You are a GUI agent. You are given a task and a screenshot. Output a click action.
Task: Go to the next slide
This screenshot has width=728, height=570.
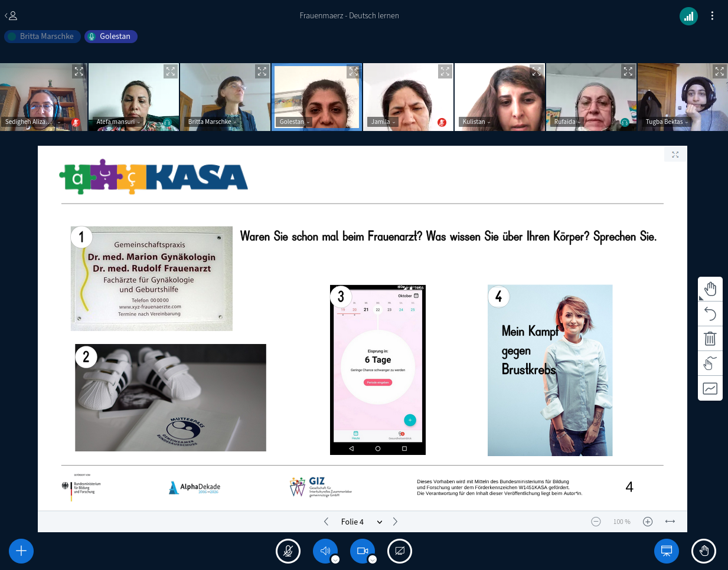(x=395, y=522)
